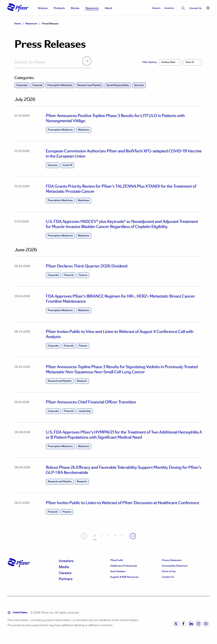Open Pfizer's Instagram icon in footer
Screen dimensions: 217x644
click(198, 624)
